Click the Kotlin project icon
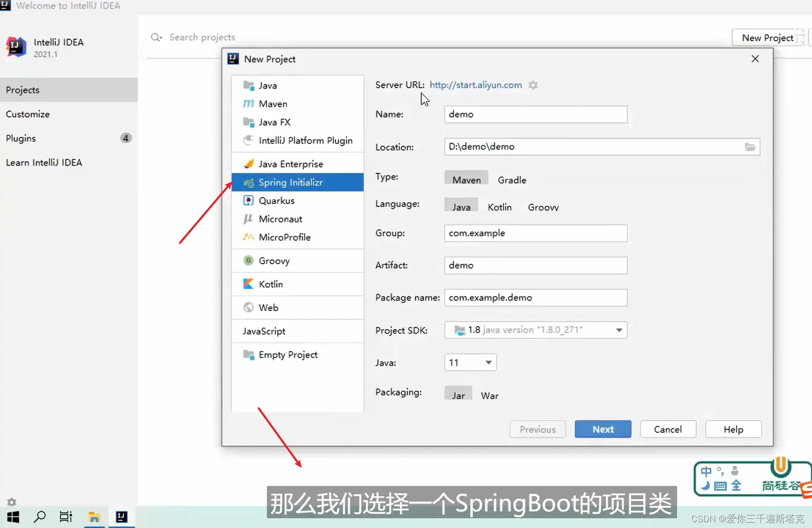The width and height of the screenshot is (812, 528). pyautogui.click(x=249, y=284)
